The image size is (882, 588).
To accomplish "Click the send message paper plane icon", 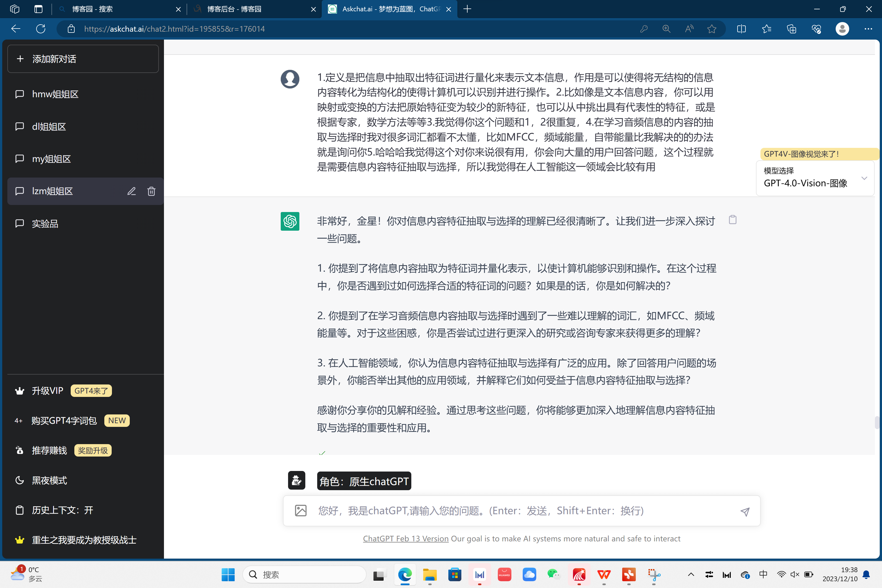I will pos(745,511).
